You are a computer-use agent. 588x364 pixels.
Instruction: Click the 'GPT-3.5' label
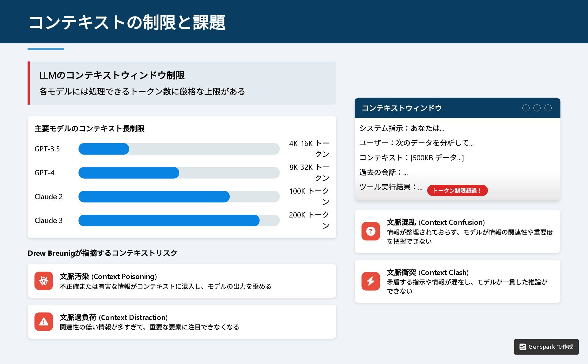47,149
